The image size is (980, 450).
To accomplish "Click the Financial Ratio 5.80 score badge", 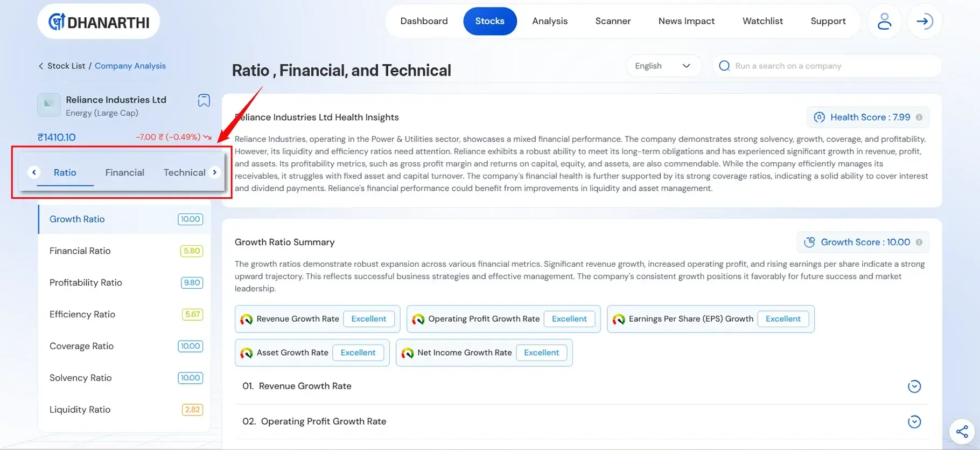I will [192, 251].
